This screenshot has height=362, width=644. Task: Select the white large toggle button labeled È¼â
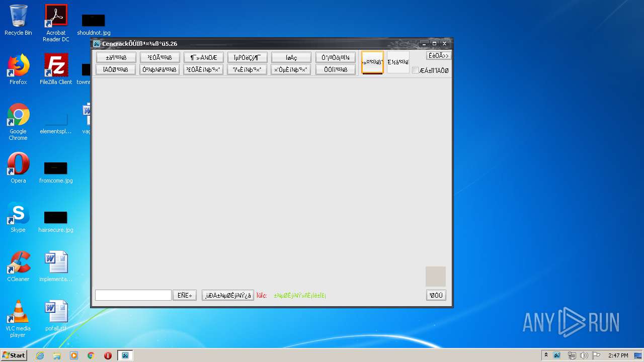tap(398, 62)
